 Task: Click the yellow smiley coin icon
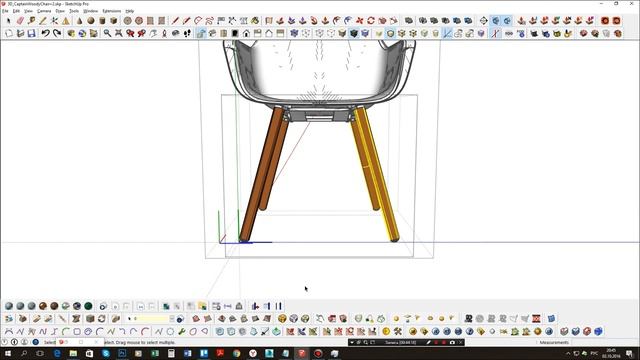coord(386,331)
